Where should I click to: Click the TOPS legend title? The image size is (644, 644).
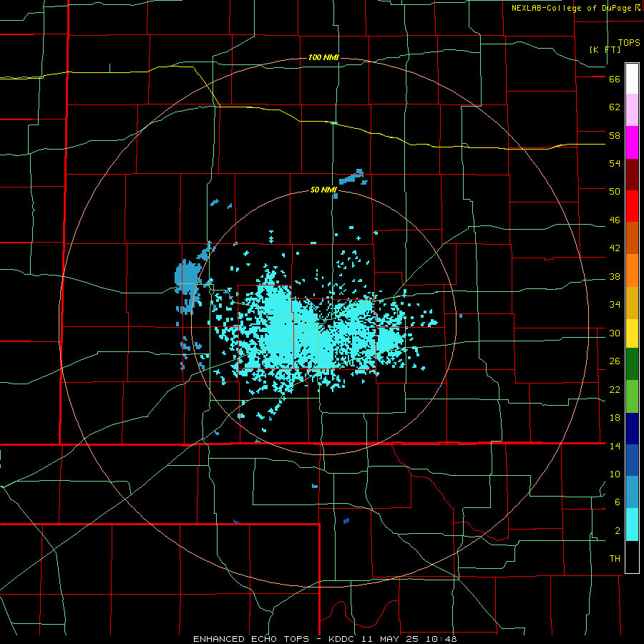pos(629,43)
